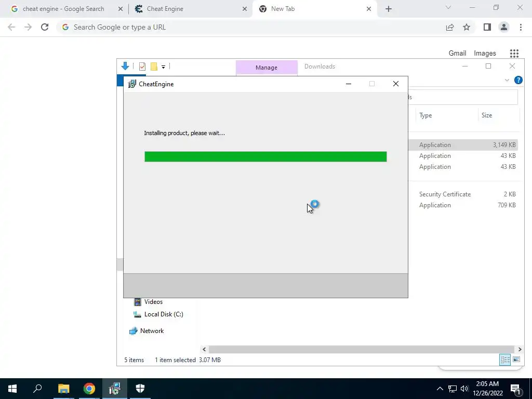Click the CheatEngine installer progress bar

pos(265,157)
